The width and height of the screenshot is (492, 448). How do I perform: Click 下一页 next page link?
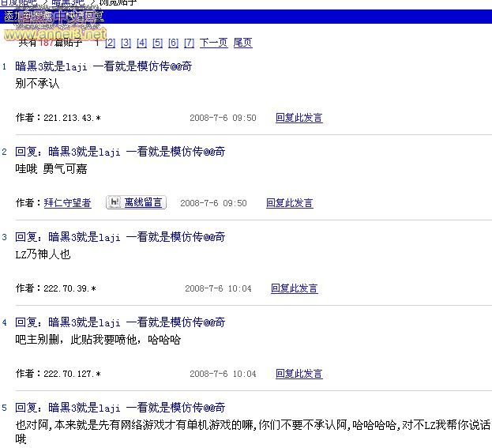pos(213,43)
